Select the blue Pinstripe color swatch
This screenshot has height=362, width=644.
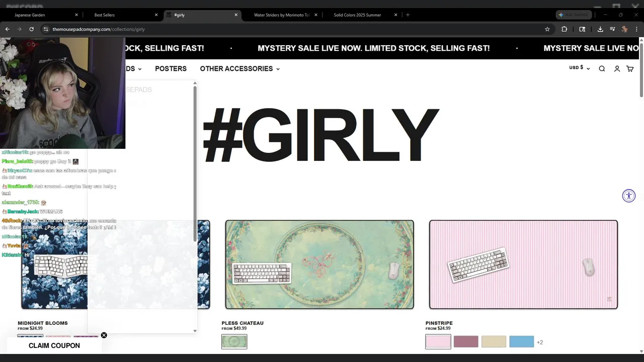(x=522, y=342)
